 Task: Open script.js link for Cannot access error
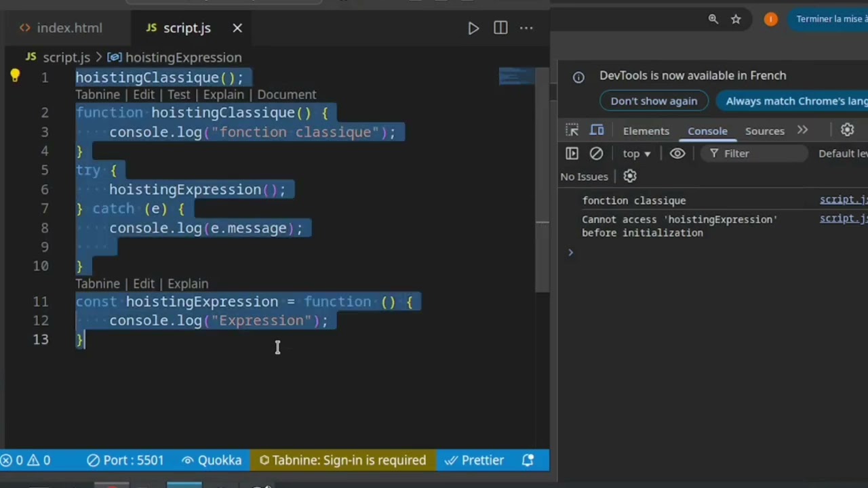point(844,218)
